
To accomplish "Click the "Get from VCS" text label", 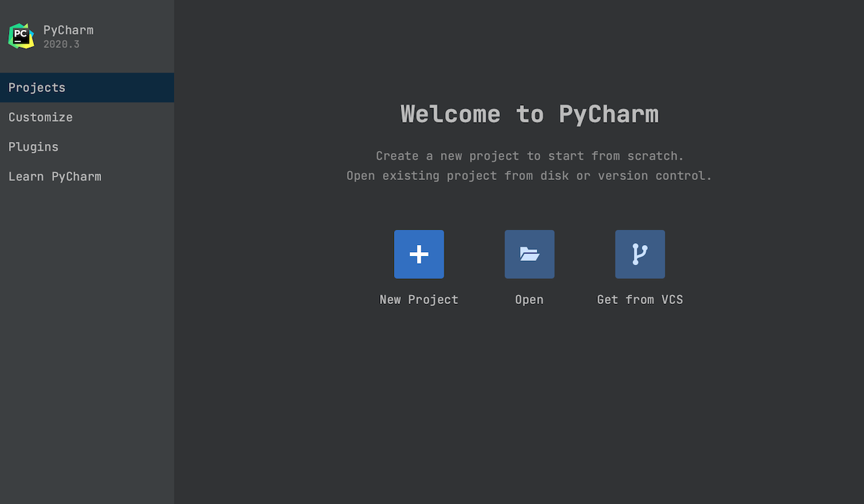I will [x=640, y=300].
